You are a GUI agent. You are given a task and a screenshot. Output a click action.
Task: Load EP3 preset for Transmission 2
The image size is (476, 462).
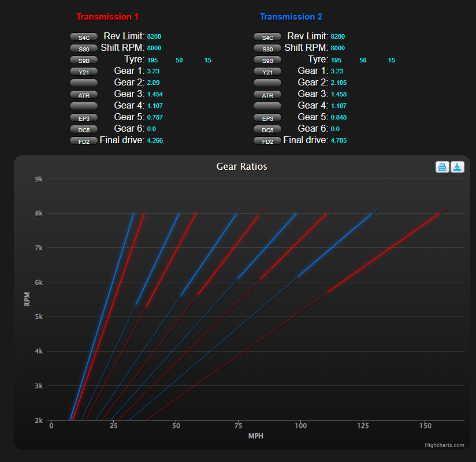tap(267, 118)
